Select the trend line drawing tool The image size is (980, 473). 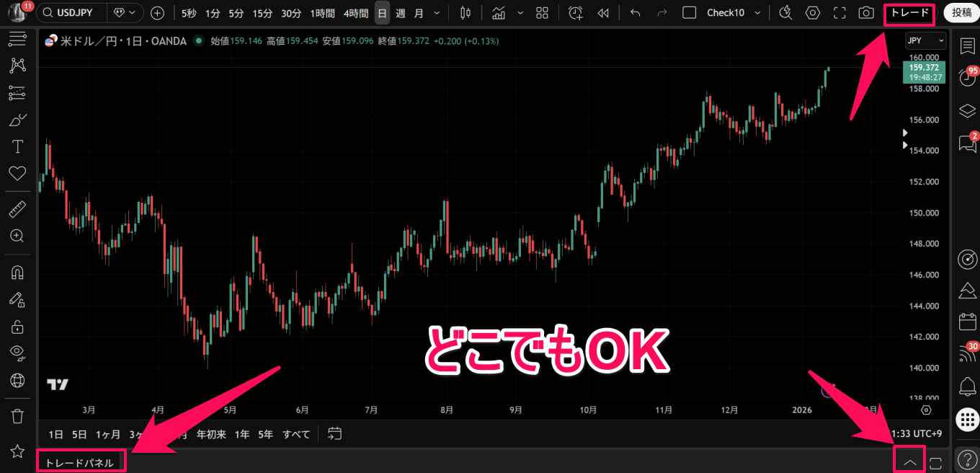[17, 65]
